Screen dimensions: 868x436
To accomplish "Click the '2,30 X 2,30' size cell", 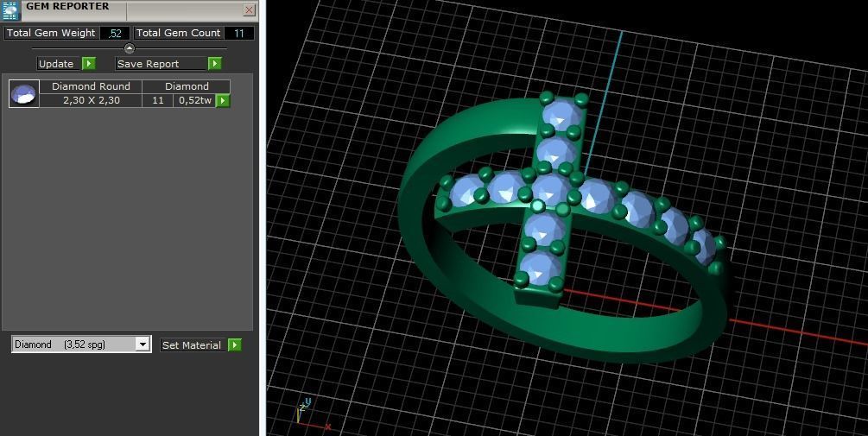I will pyautogui.click(x=91, y=101).
